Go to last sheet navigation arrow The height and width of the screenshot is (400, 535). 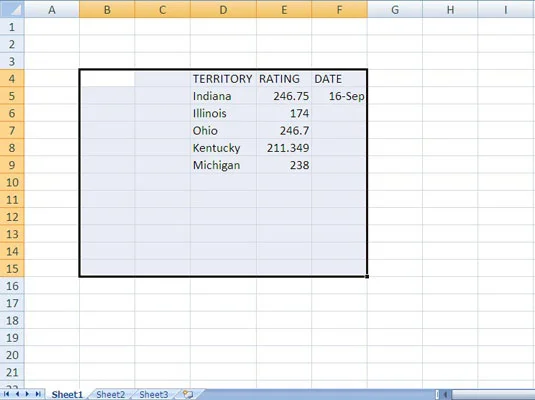click(38, 394)
